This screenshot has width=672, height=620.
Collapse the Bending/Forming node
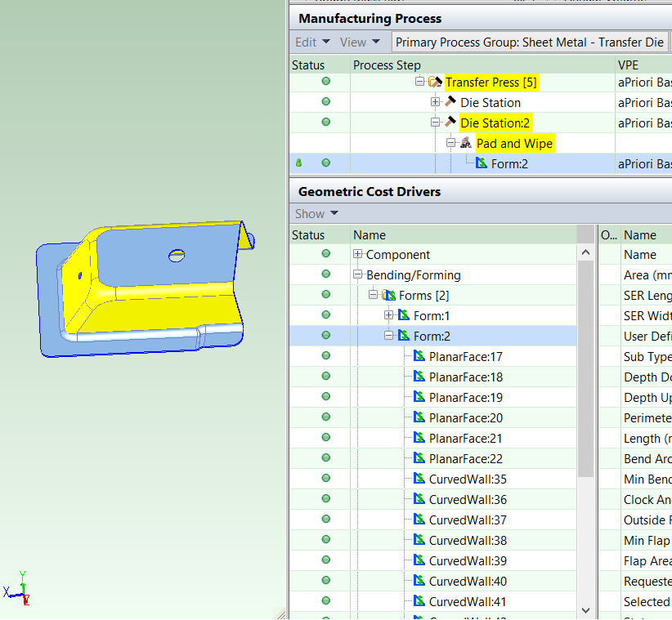pyautogui.click(x=358, y=275)
